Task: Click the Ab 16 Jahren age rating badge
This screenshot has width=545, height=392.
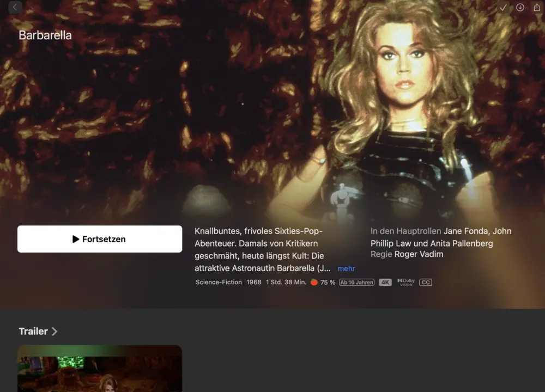Action: point(356,282)
